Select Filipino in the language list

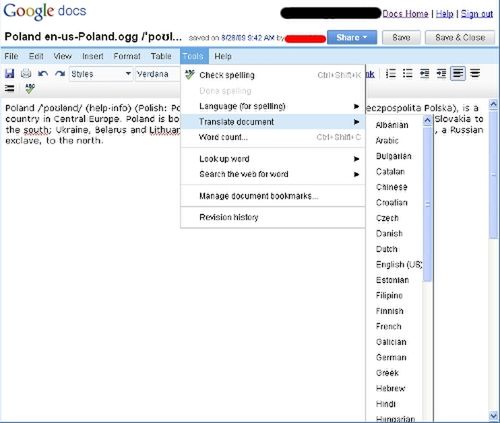(x=389, y=295)
